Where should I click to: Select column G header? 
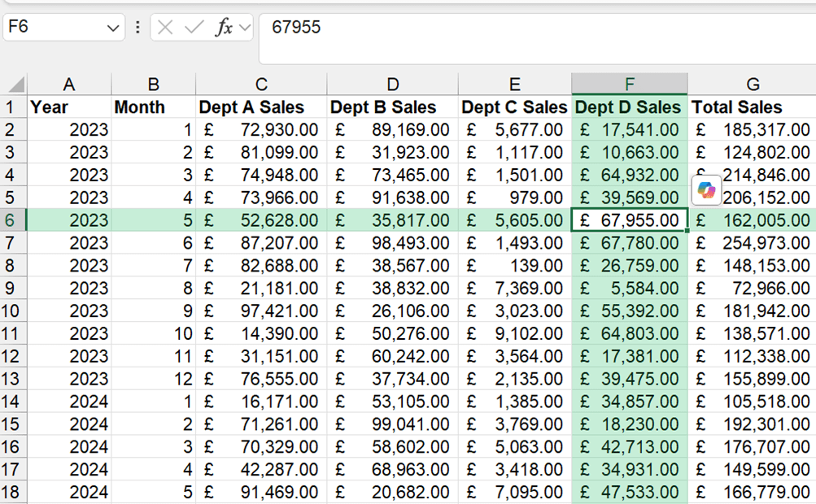(x=753, y=85)
